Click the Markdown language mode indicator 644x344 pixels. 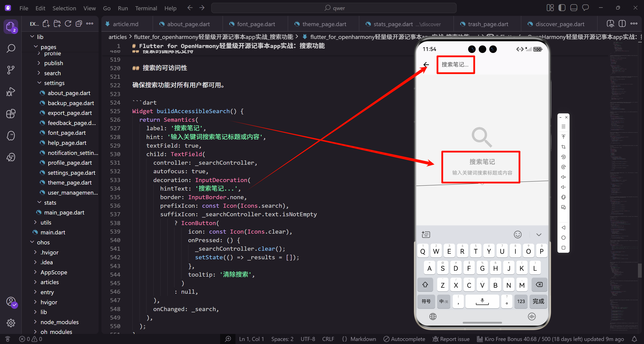(363, 339)
